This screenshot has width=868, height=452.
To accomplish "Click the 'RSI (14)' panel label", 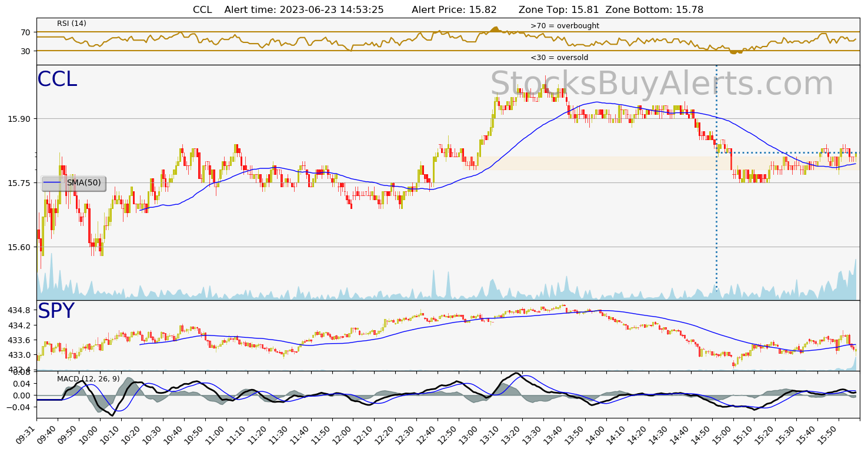I will [72, 24].
